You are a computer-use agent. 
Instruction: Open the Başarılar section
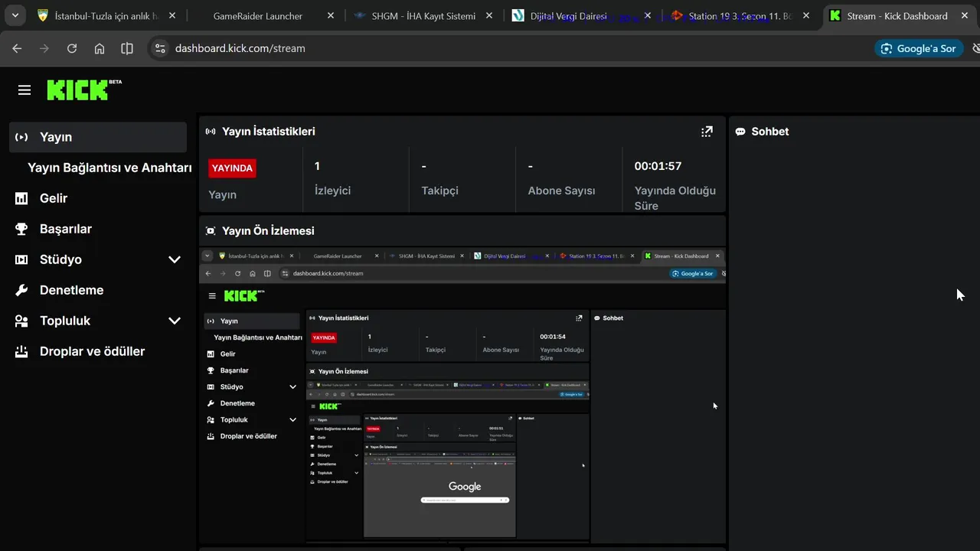[66, 229]
